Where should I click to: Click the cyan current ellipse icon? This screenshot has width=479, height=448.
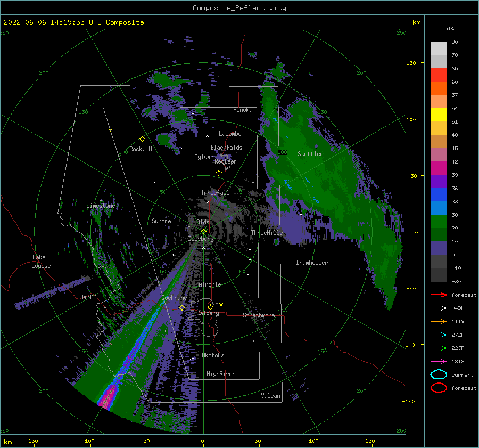439,374
